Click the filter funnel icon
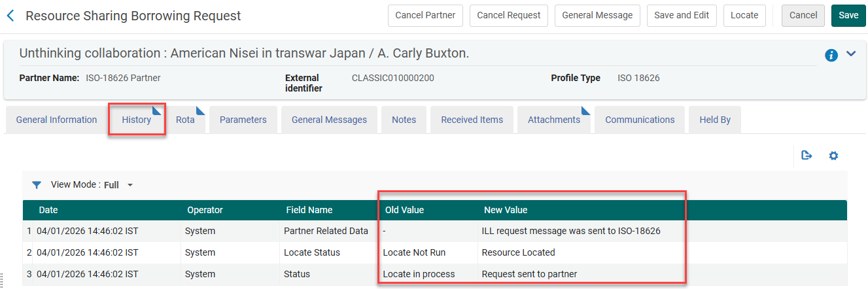Screen dimensions: 868x289 pos(37,185)
